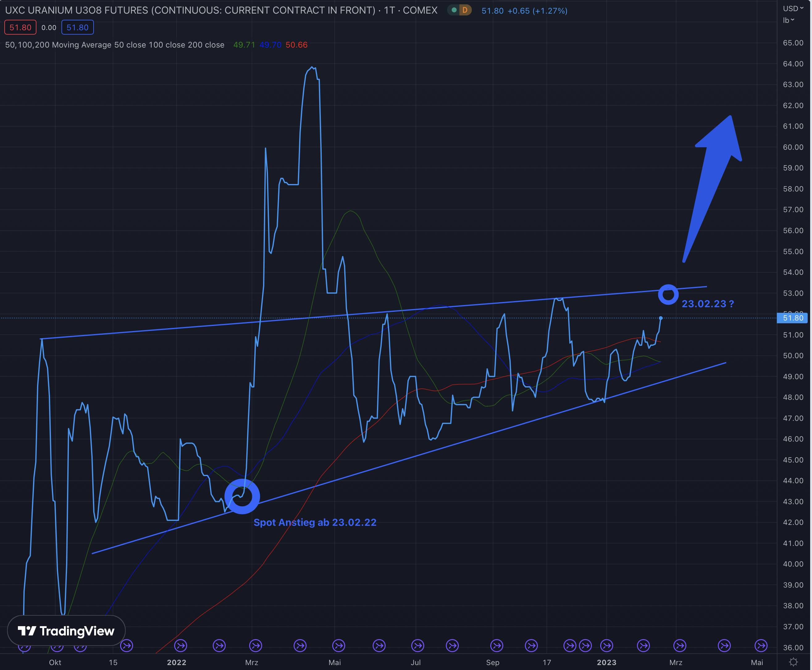Click the +0.65 (+1.27%) change value
This screenshot has height=670, width=812.
537,11
